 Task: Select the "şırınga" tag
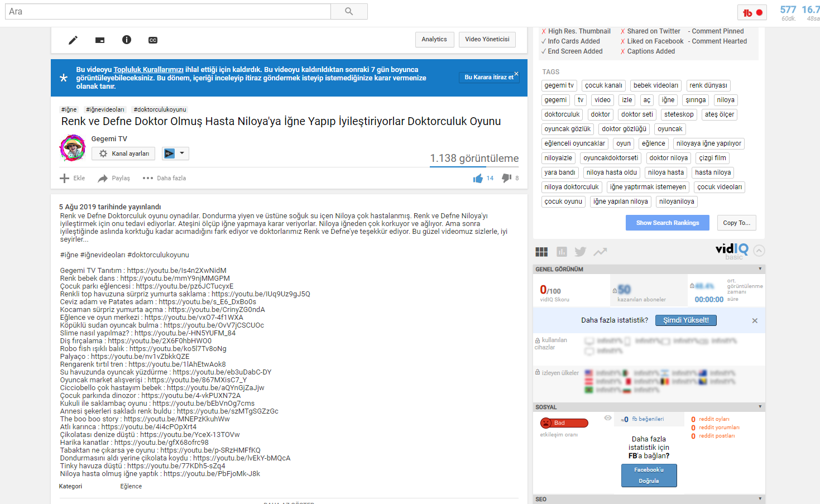coord(696,100)
